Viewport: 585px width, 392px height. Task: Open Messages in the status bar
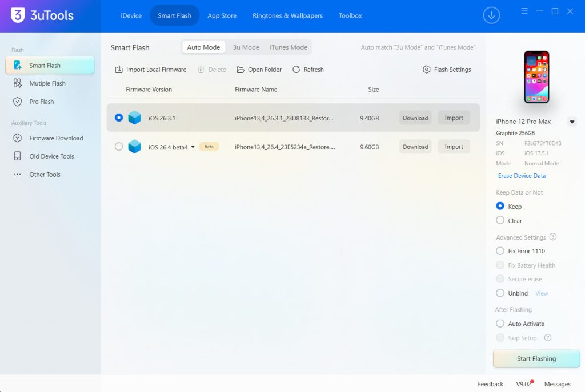click(x=558, y=384)
